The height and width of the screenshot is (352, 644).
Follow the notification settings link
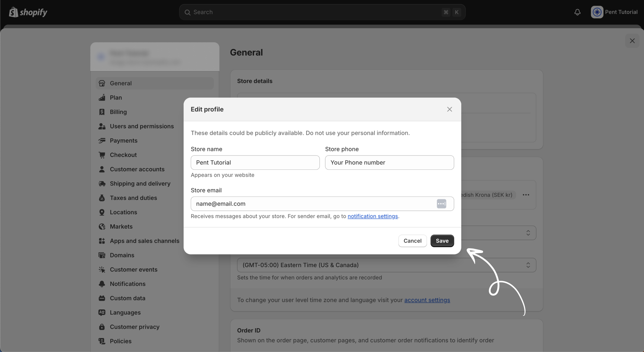pyautogui.click(x=373, y=216)
